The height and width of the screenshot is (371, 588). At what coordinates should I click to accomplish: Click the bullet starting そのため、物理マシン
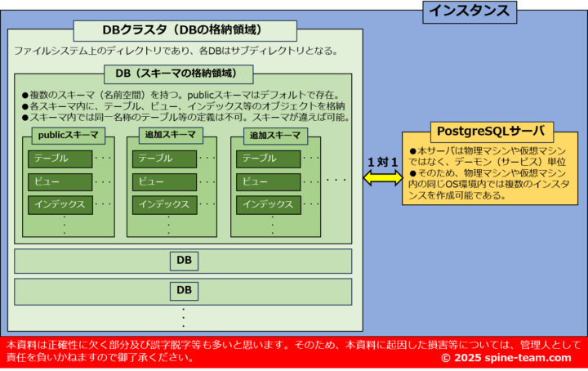[x=489, y=184]
